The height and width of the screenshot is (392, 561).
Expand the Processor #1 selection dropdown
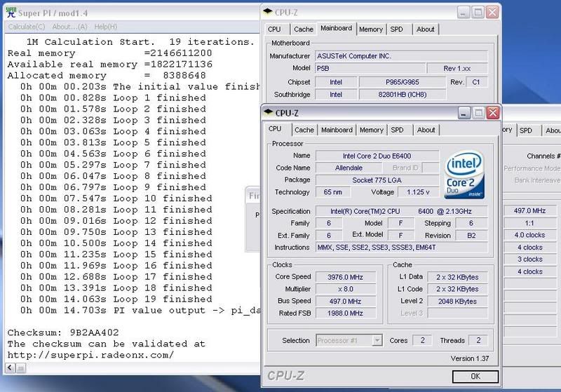(x=377, y=341)
